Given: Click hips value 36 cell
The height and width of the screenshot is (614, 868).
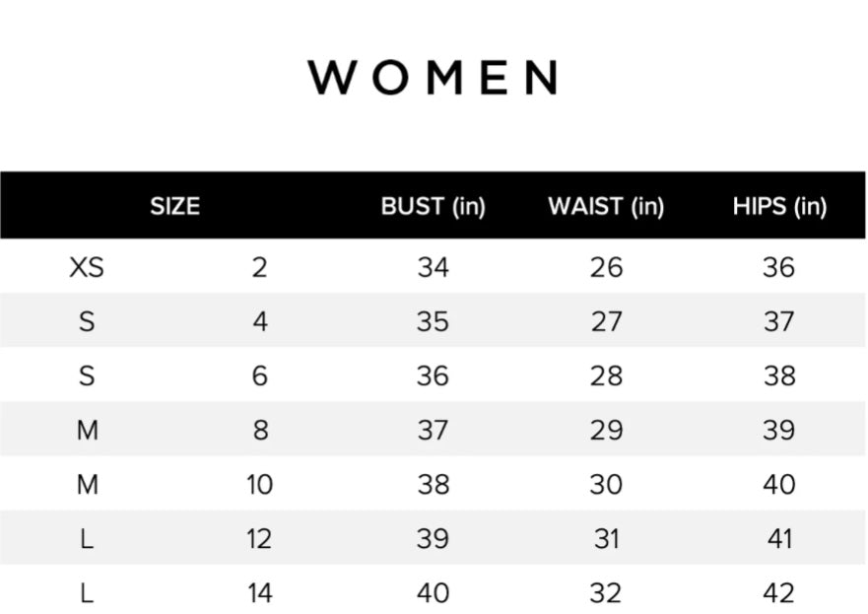Looking at the screenshot, I should 778,267.
